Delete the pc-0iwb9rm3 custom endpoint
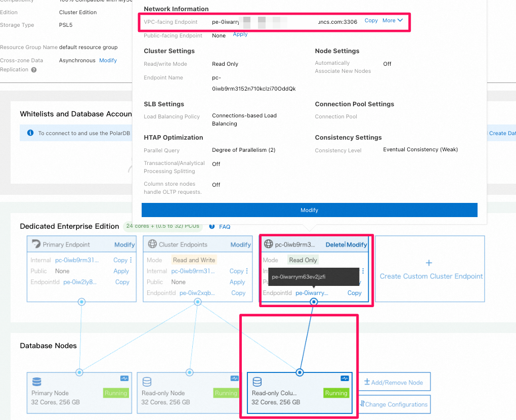The image size is (516, 420). (x=335, y=244)
